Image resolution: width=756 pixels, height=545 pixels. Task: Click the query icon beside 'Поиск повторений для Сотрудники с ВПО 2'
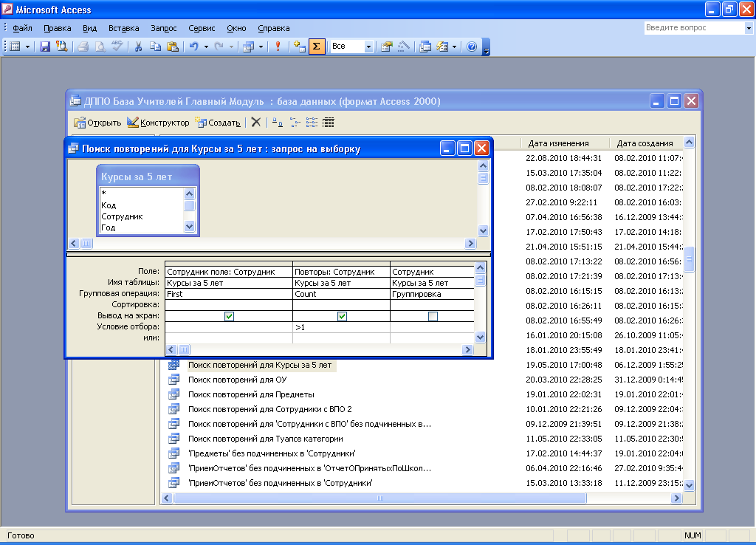(174, 409)
